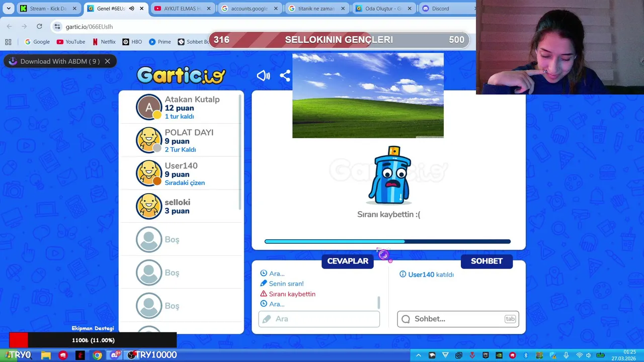Click the Gartic.io logo
Viewport: 644px width, 362px height.
pyautogui.click(x=181, y=75)
